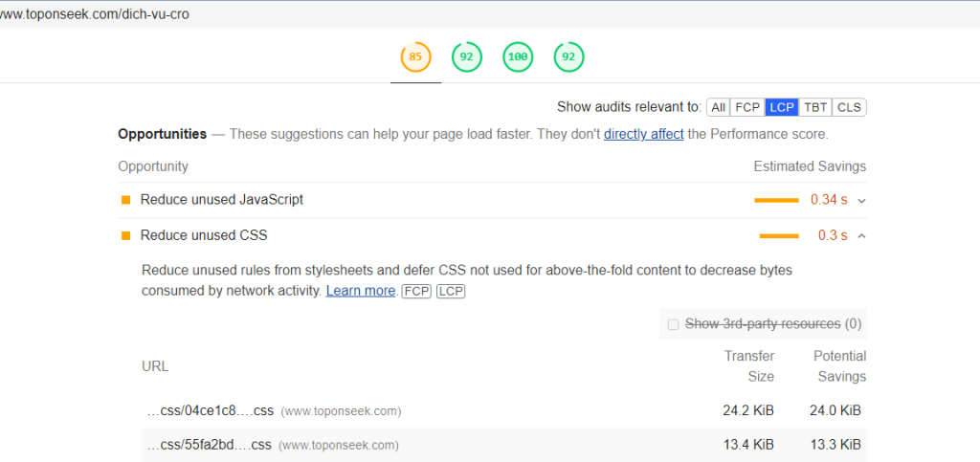Click the last 92 score gauge
Viewport: 980px width, 462px height.
click(x=568, y=57)
